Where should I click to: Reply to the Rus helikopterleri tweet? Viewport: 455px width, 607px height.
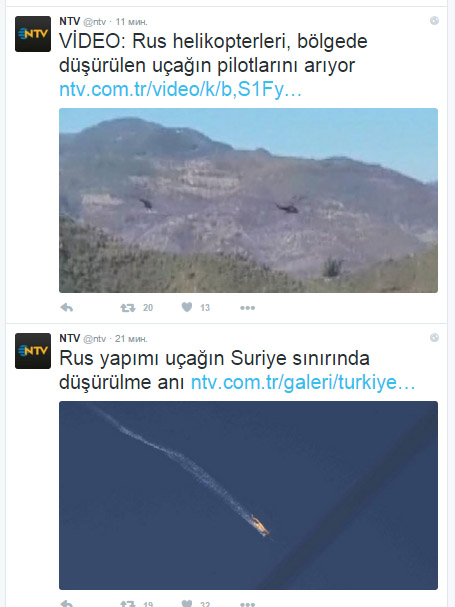pos(67,307)
